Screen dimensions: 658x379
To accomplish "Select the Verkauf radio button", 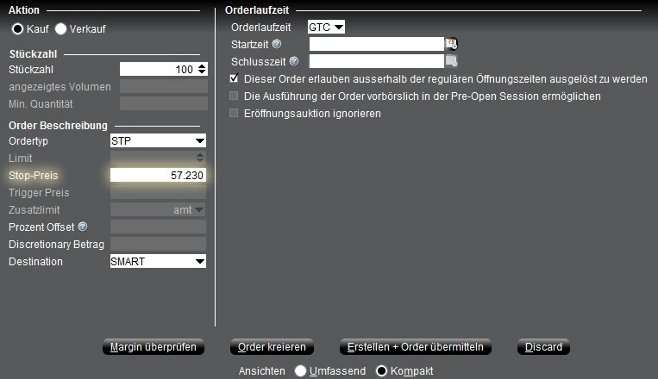I will click(x=61, y=29).
